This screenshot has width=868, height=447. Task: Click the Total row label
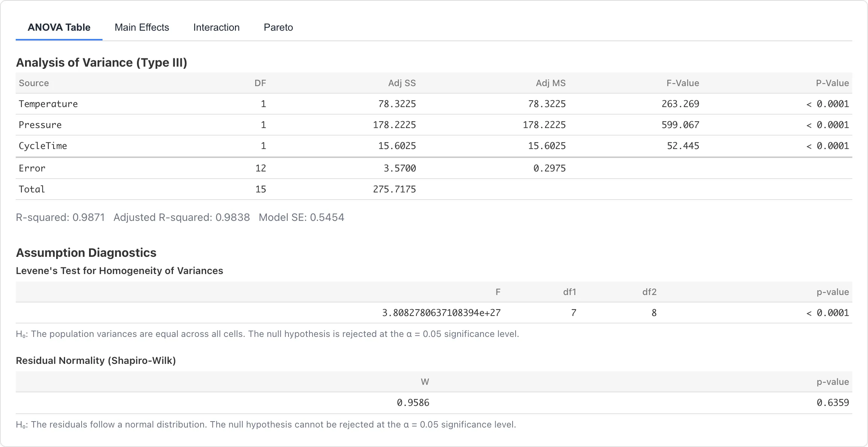[x=32, y=189]
